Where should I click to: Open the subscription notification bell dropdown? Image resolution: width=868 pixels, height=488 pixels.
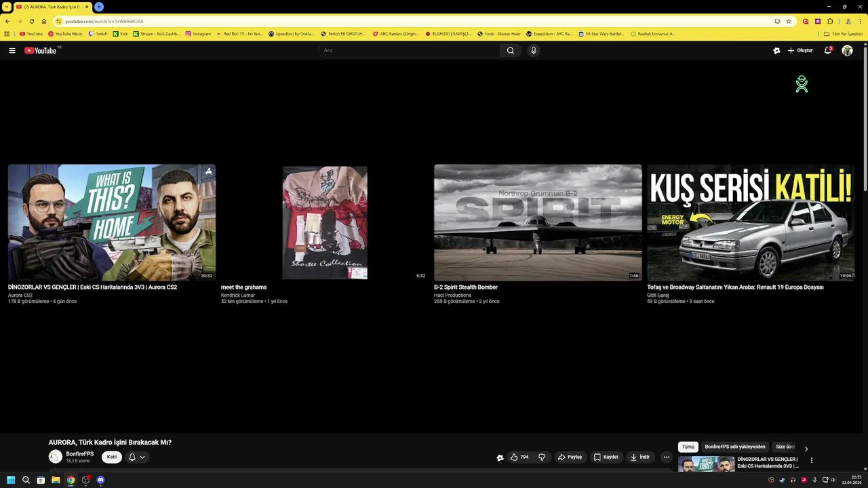136,457
